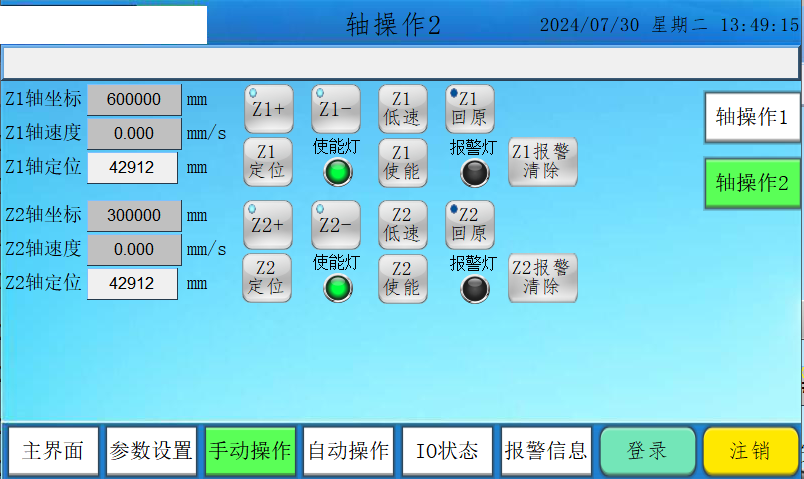Screen dimensions: 804x479
Task: Go to 主界面 main screen
Action: [53, 451]
